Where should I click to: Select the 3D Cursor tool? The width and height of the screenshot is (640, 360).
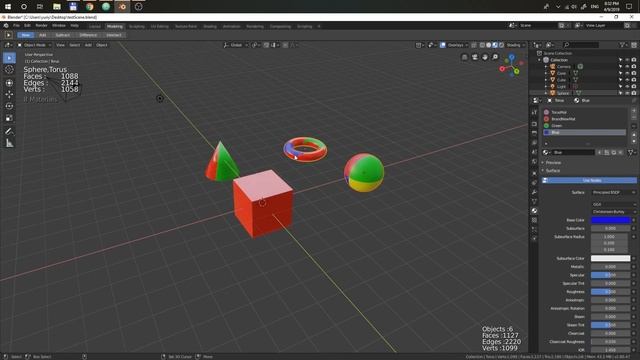(x=9, y=70)
